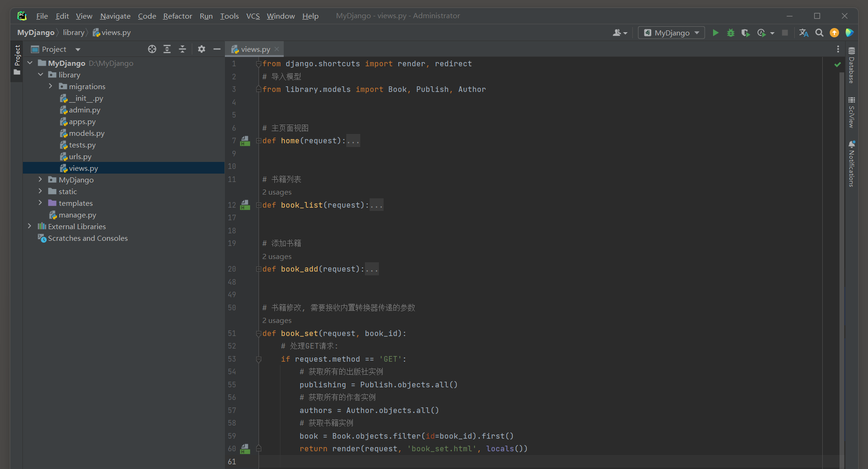Screen dimensions: 868x469
Task: Click Collapse All in Project panel
Action: [182, 49]
